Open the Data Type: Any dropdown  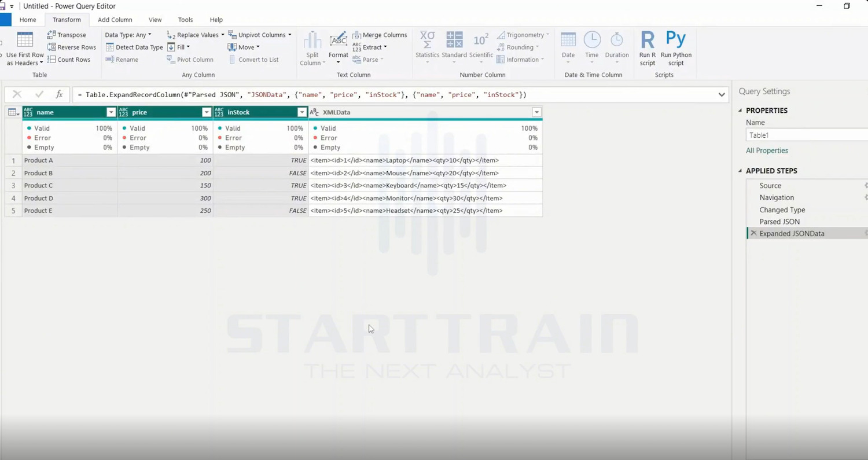click(x=128, y=35)
